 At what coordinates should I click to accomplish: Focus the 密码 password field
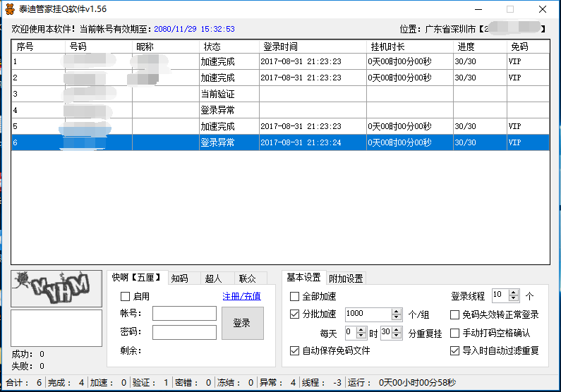(184, 332)
